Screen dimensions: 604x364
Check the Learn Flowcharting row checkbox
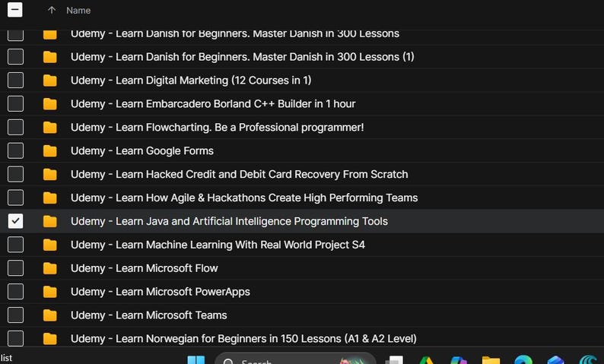(x=15, y=128)
